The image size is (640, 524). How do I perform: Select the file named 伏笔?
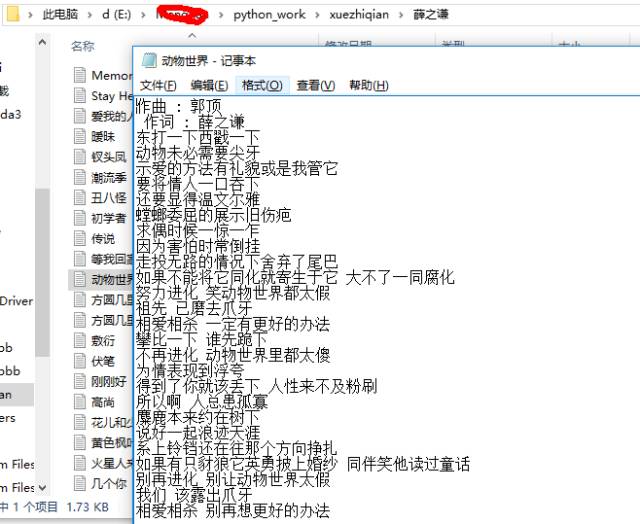coord(103,361)
